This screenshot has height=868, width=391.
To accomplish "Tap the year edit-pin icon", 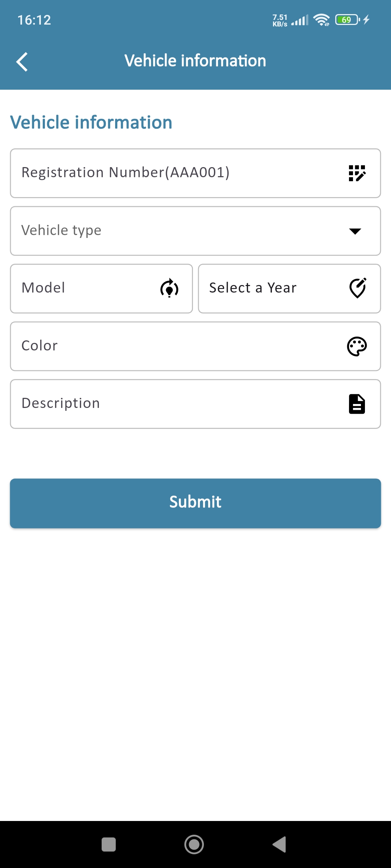I will [x=358, y=288].
